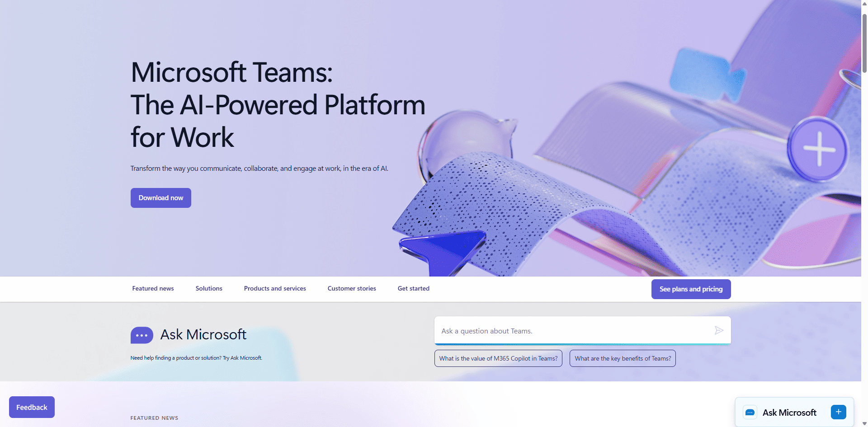Open the Feedback button
This screenshot has height=427, width=868.
click(32, 407)
